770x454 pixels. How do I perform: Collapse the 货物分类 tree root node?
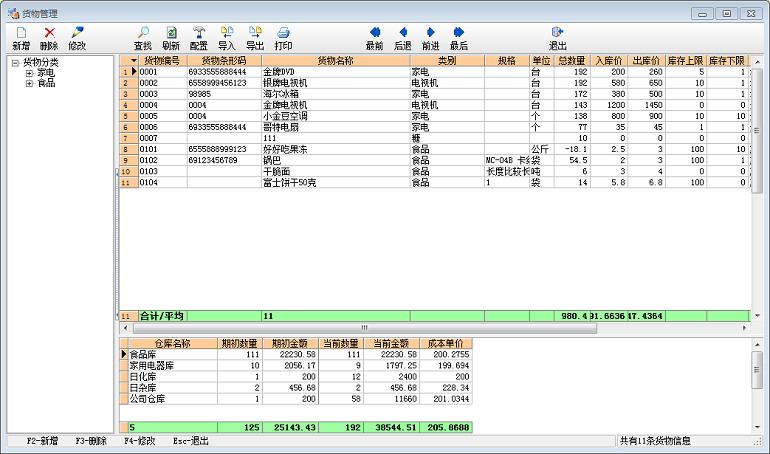pos(15,63)
